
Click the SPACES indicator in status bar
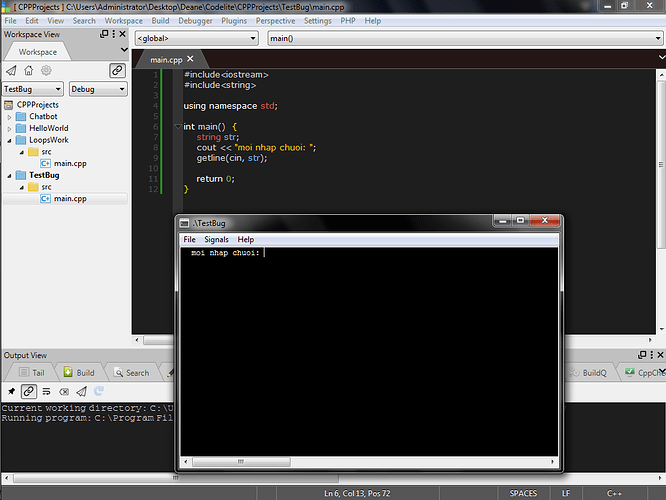[523, 493]
